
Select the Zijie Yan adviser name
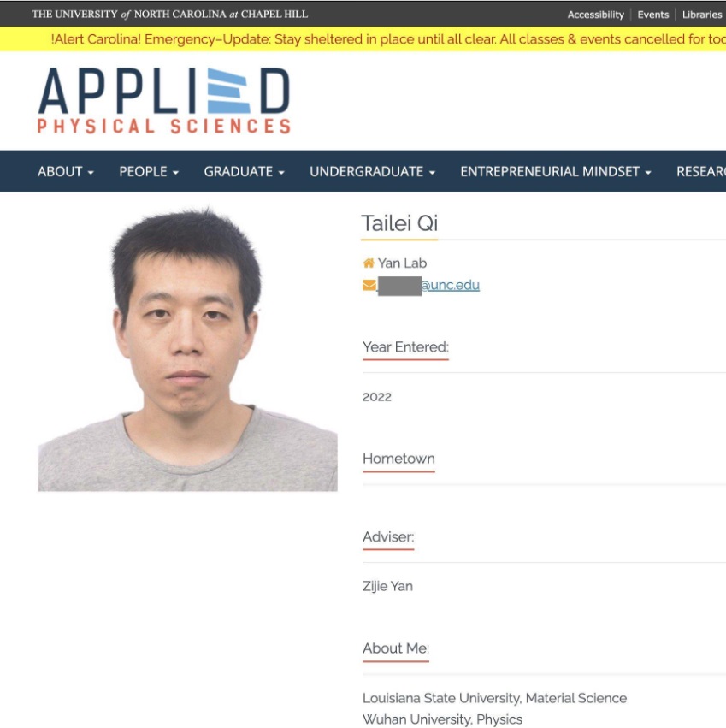(x=387, y=586)
